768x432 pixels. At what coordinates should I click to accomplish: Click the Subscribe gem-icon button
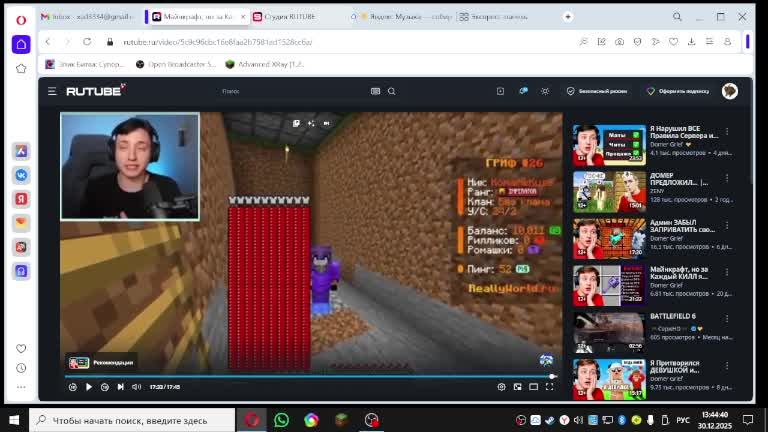[x=678, y=91]
